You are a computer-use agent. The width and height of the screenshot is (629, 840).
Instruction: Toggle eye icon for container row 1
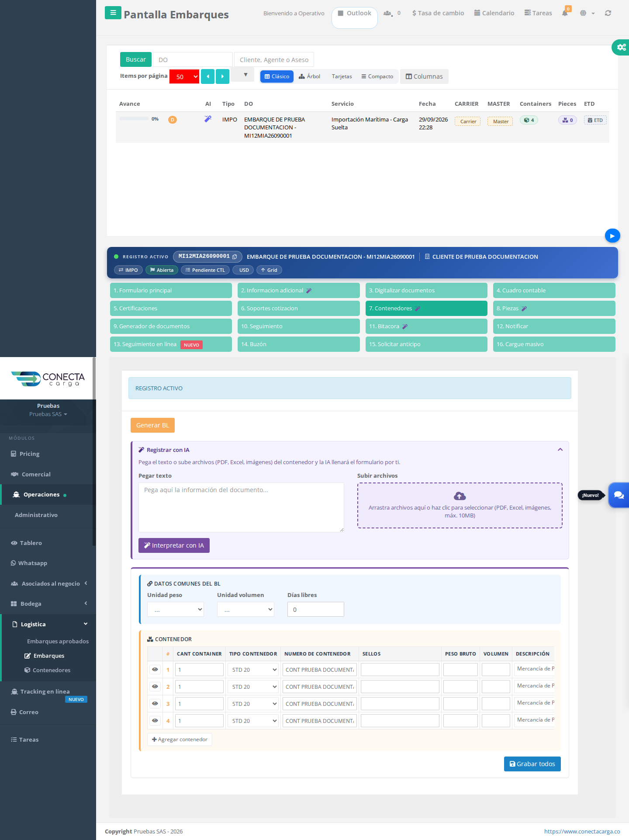point(155,670)
